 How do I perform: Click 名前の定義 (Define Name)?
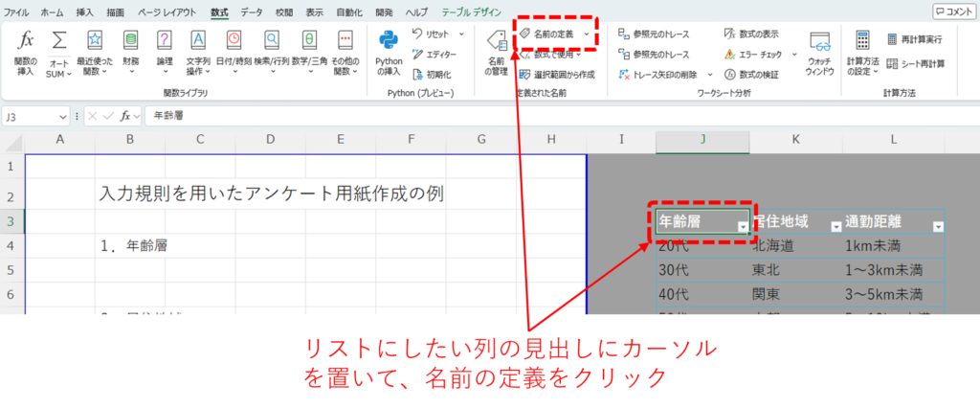(553, 34)
